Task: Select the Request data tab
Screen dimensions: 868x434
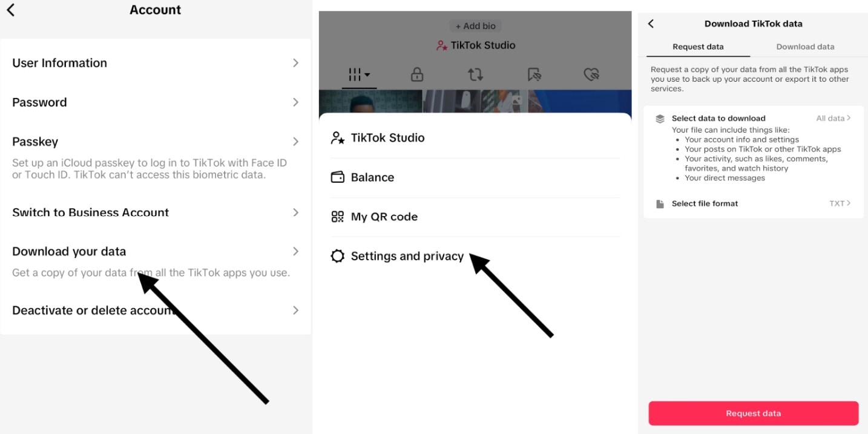Action: (698, 47)
